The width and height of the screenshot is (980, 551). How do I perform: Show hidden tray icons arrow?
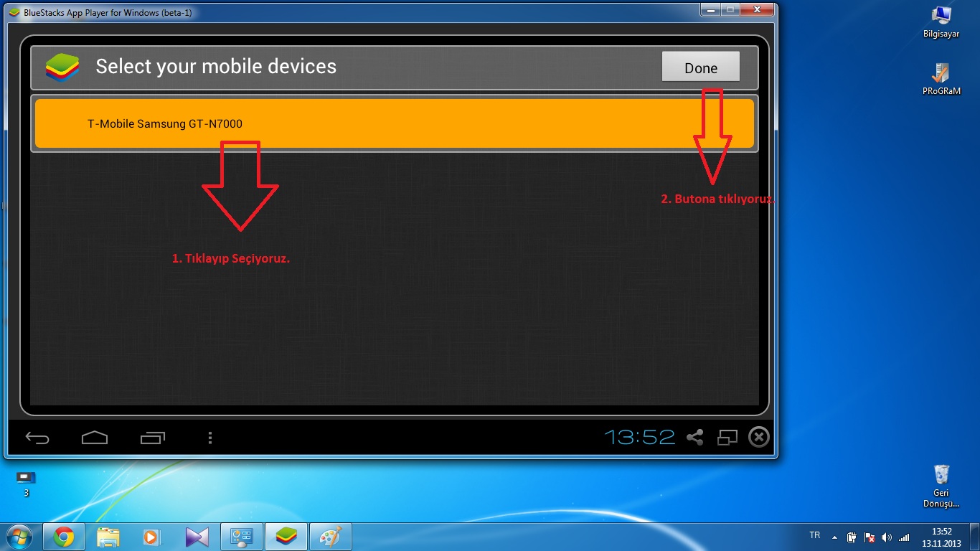[834, 537]
